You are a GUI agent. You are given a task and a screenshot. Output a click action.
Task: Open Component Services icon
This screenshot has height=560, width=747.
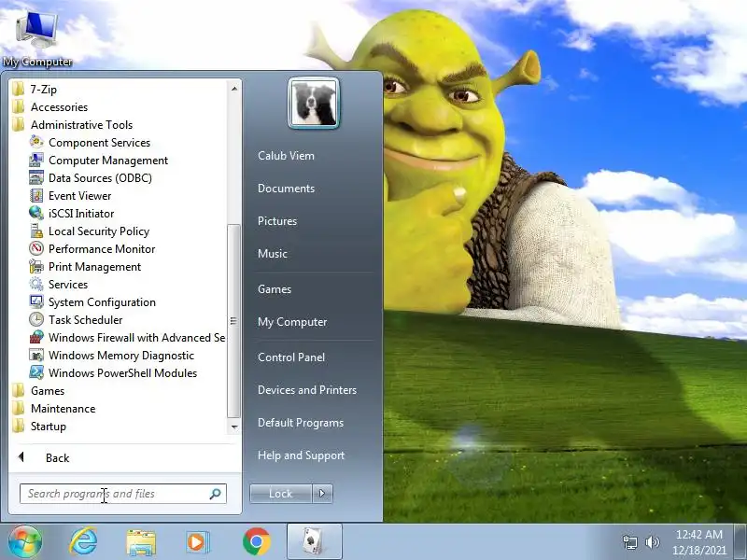tap(36, 143)
